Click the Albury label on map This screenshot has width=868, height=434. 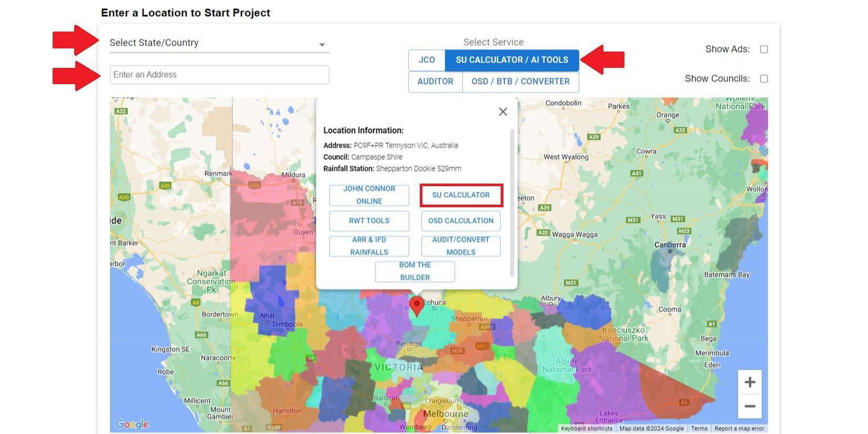(x=551, y=298)
